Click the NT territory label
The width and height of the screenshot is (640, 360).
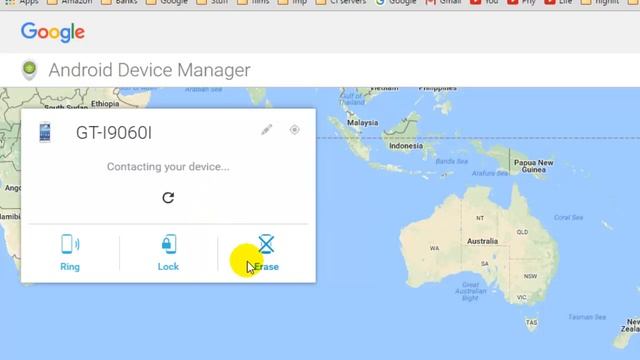tap(480, 218)
